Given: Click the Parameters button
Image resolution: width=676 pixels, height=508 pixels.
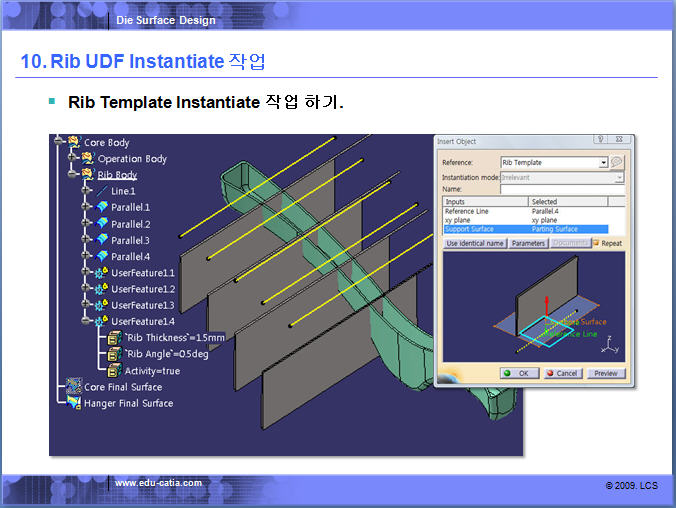Looking at the screenshot, I should click(x=528, y=243).
